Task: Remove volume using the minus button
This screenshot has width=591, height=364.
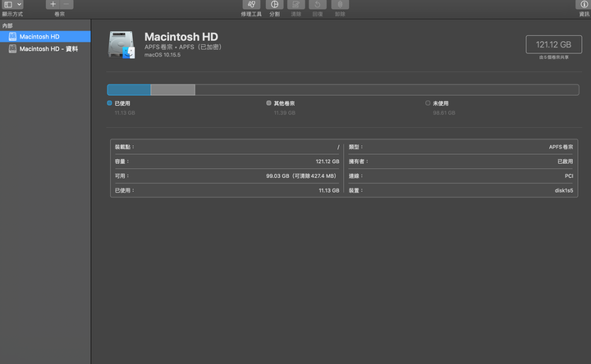Action: (66, 4)
